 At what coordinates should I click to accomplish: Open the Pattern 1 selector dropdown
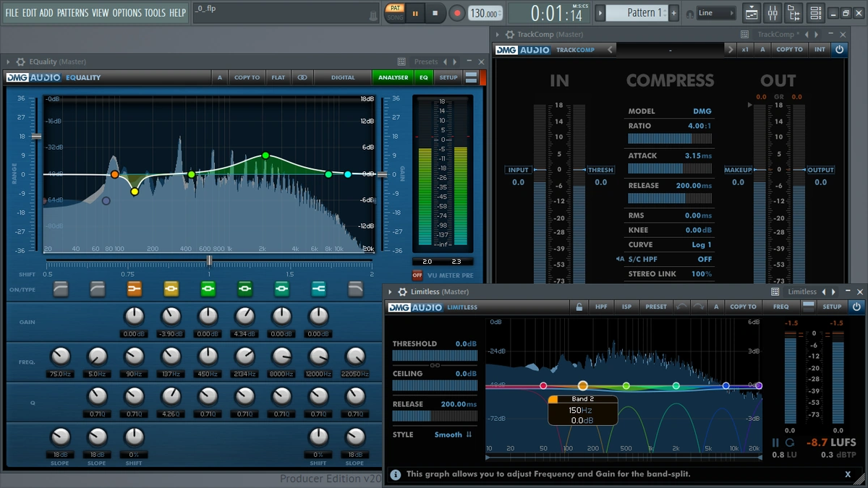637,13
